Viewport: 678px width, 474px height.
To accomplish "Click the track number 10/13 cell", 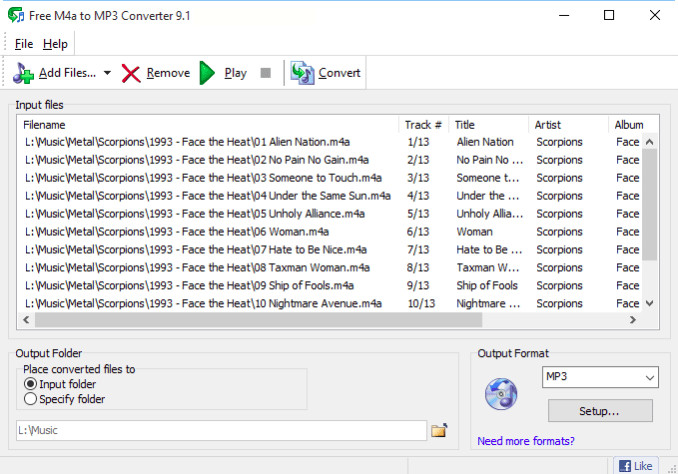I will tap(421, 304).
